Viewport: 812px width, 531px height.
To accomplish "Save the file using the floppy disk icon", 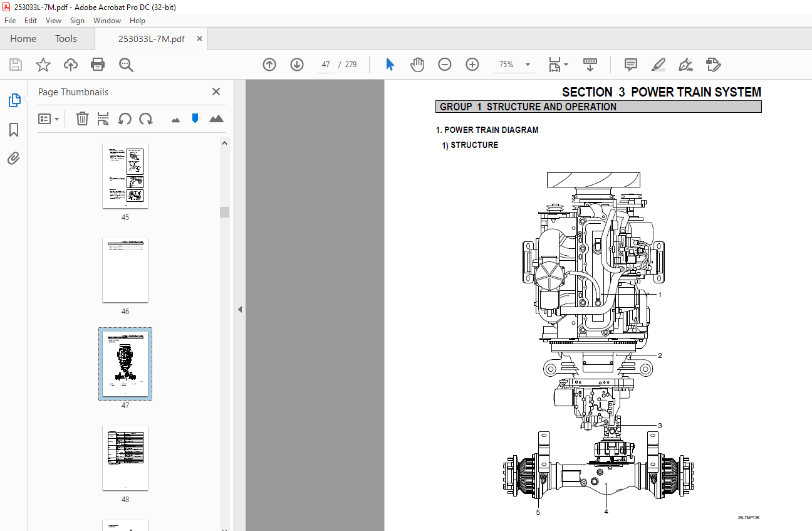I will [x=16, y=65].
